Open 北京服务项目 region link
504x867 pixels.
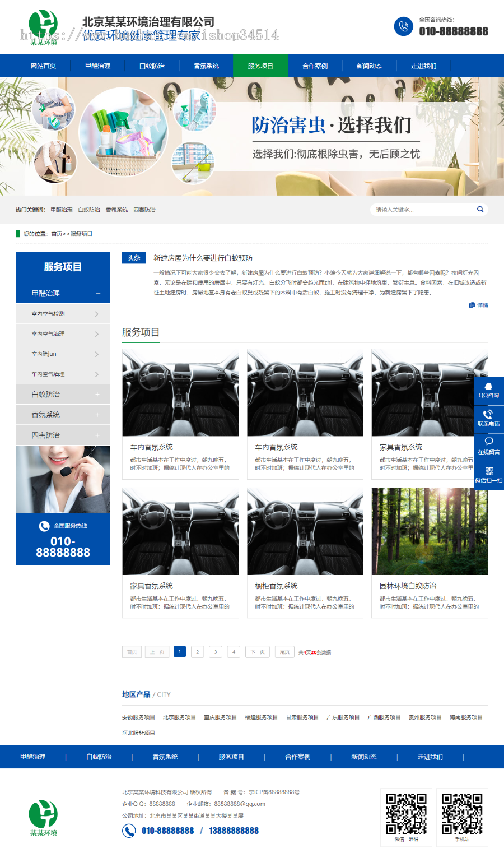[x=179, y=717]
